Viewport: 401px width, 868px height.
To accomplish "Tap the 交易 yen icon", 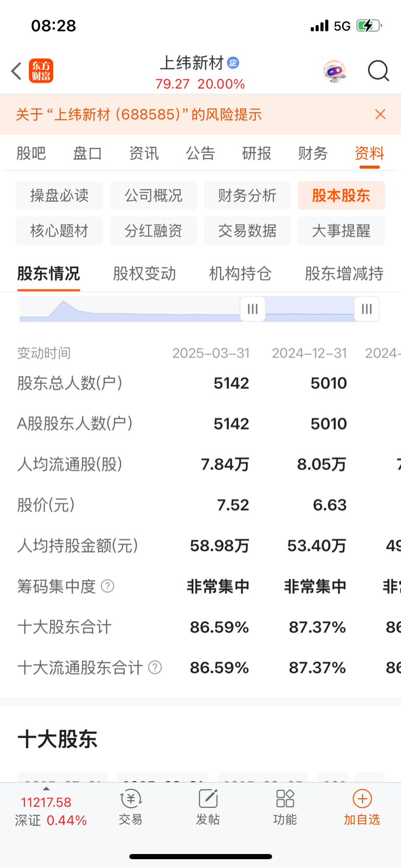I will coord(131,799).
